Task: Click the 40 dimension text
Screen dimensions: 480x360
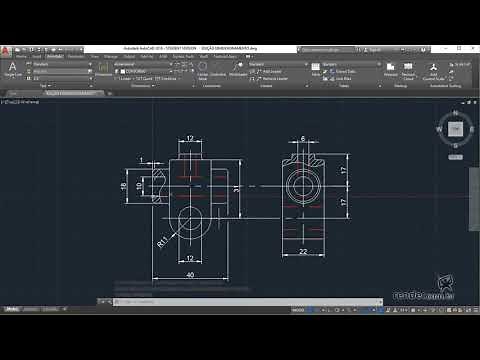Action: [x=190, y=275]
